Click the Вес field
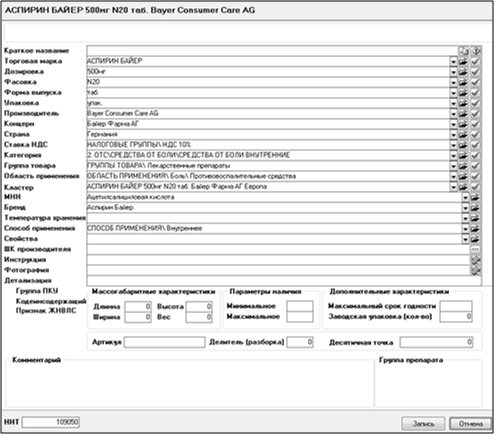The height and width of the screenshot is (434, 494). click(199, 317)
